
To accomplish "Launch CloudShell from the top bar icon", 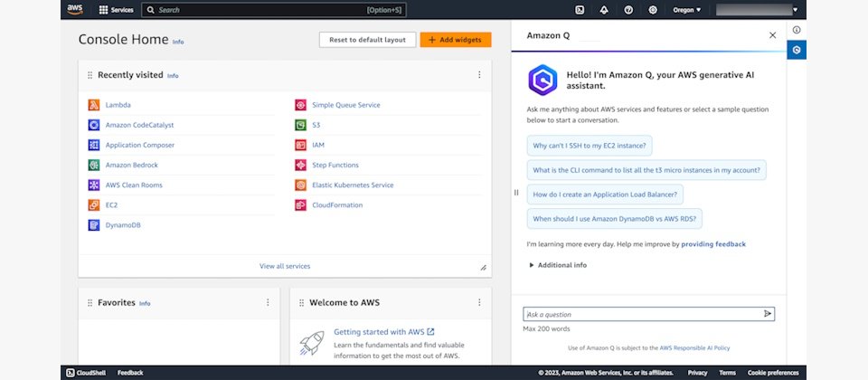I will pos(580,10).
